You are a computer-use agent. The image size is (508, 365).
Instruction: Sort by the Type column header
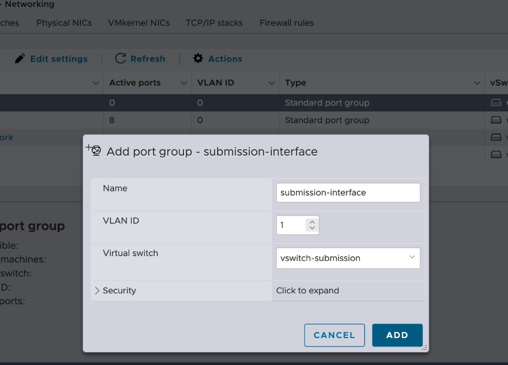pyautogui.click(x=295, y=83)
